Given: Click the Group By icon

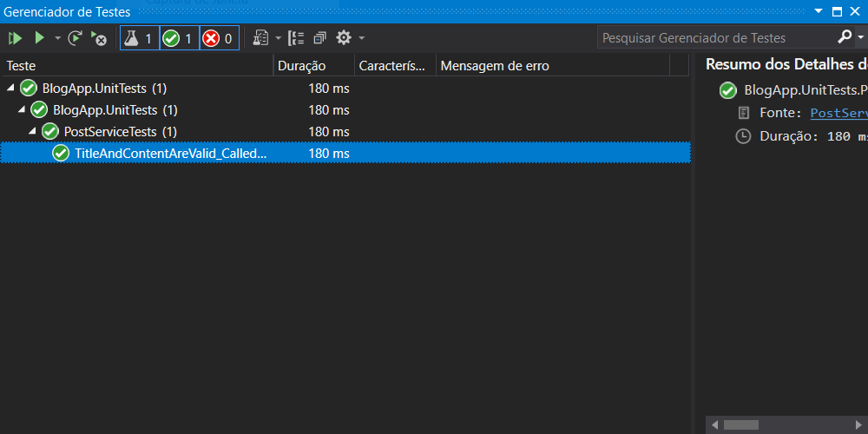Looking at the screenshot, I should (297, 38).
